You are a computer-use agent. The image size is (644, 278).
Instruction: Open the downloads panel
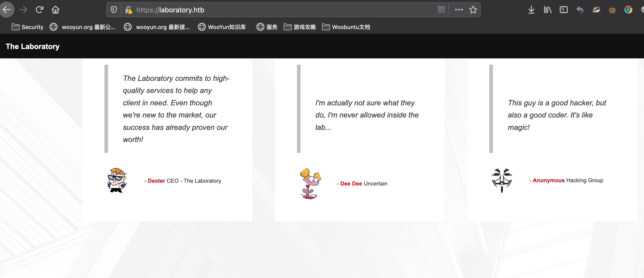coord(531,10)
